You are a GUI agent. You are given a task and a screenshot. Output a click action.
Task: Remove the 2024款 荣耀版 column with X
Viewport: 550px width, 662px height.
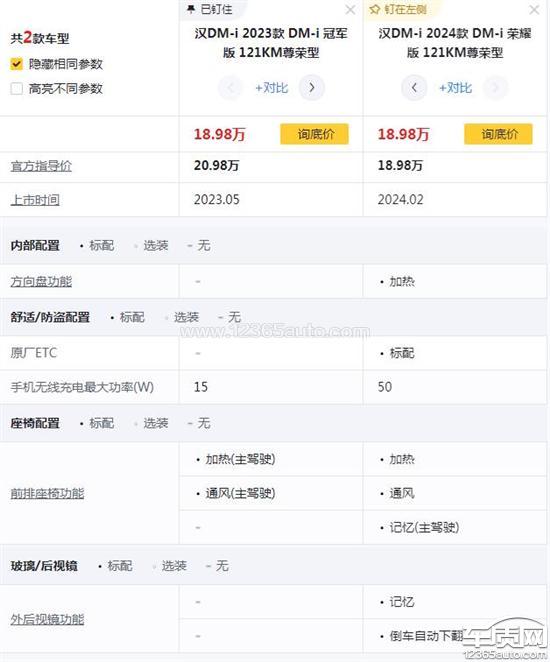[534, 10]
